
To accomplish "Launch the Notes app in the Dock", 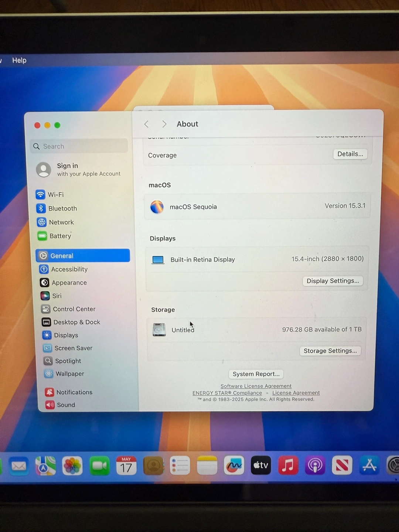I will (x=207, y=465).
